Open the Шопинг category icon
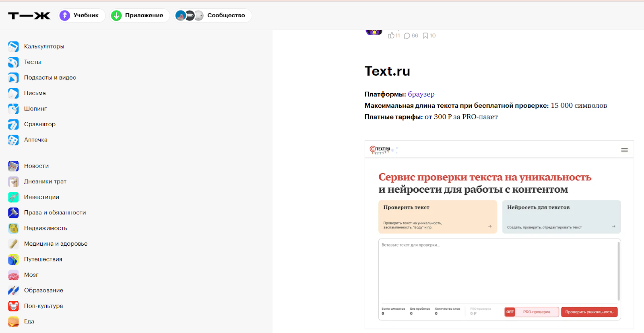Image resolution: width=644 pixels, height=333 pixels. point(13,109)
